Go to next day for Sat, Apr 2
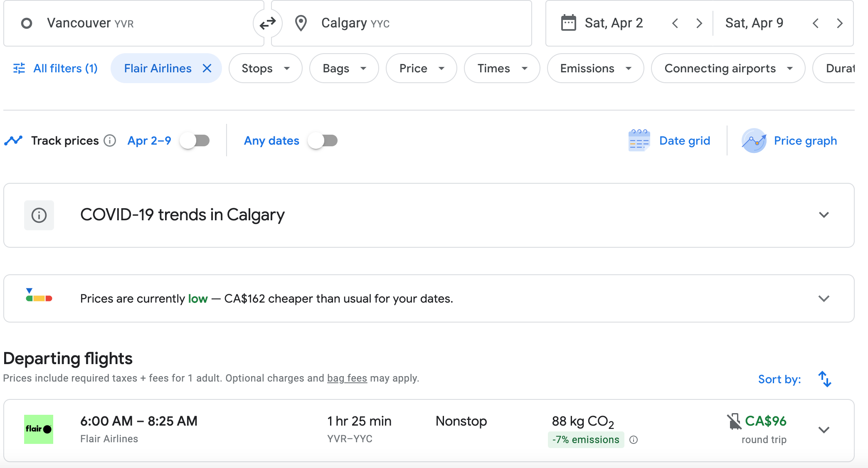 (x=699, y=23)
